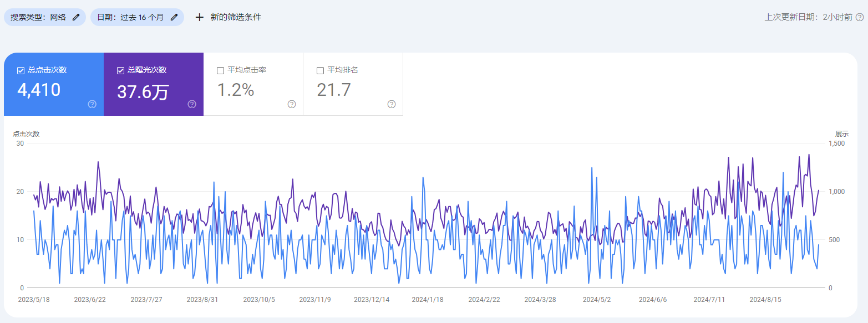Click pencil icon on 日期 filter chip
This screenshot has height=323, width=868.
pyautogui.click(x=174, y=17)
